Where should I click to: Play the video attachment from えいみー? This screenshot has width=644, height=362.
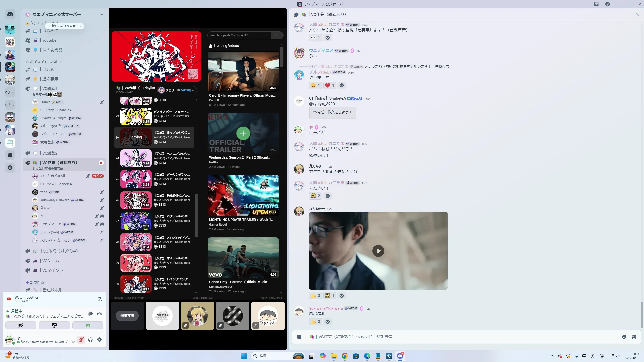[378, 251]
